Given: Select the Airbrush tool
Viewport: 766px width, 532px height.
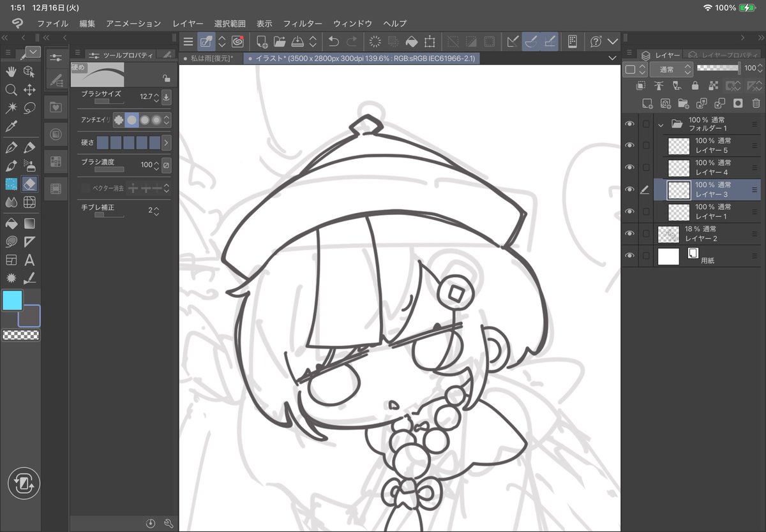Looking at the screenshot, I should pyautogui.click(x=29, y=166).
